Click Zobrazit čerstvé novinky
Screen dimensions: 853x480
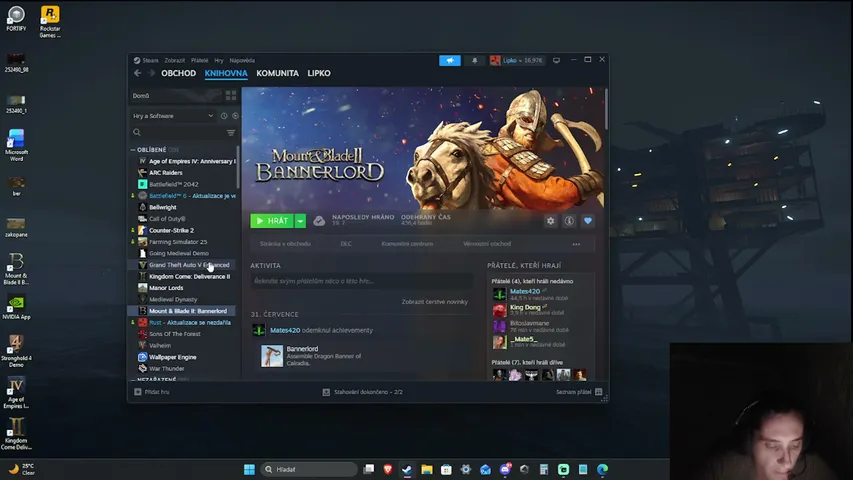point(435,302)
